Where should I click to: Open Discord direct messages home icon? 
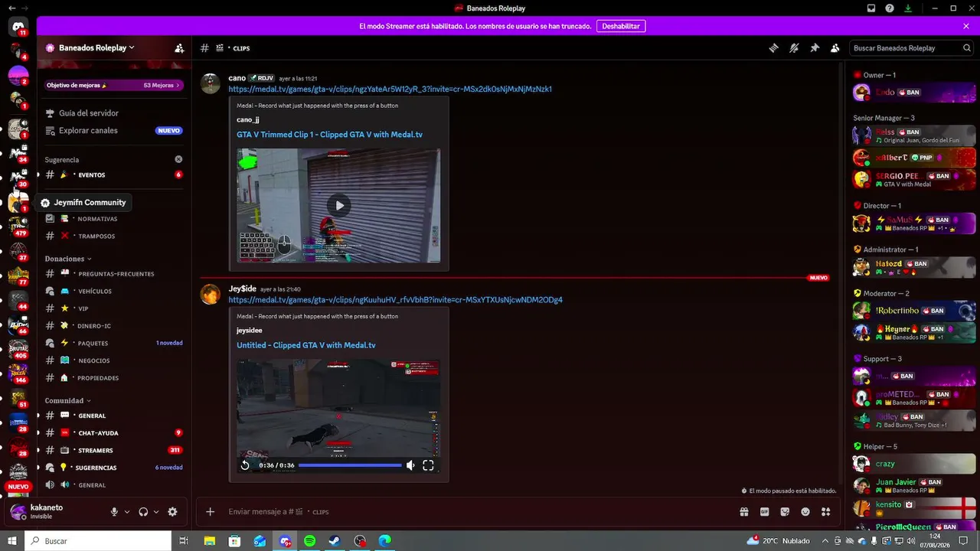tap(18, 26)
